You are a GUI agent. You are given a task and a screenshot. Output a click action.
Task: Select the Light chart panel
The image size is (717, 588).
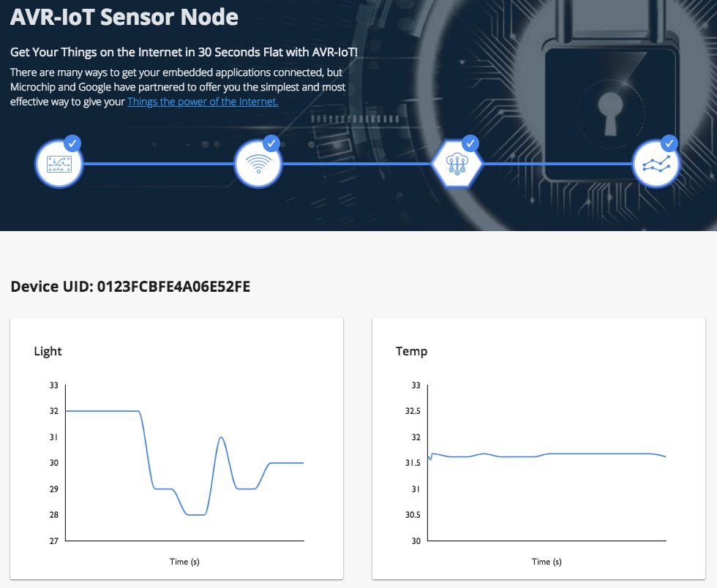pos(176,446)
